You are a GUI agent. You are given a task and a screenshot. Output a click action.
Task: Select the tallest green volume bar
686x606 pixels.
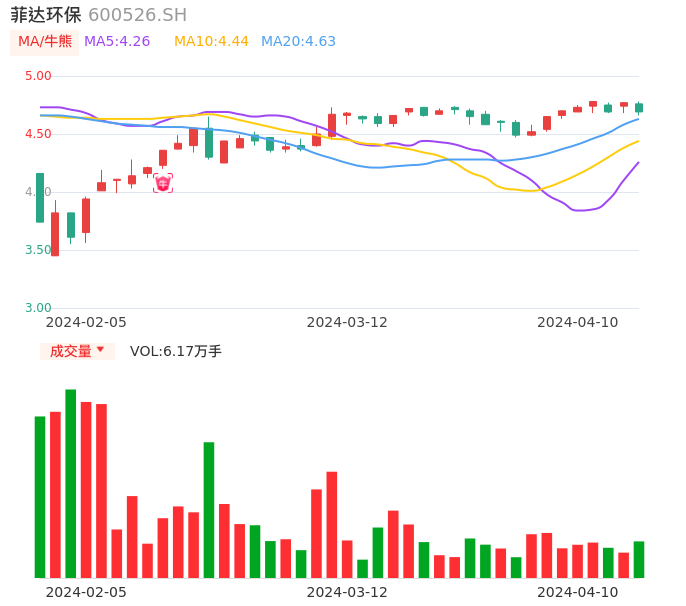[x=71, y=483]
